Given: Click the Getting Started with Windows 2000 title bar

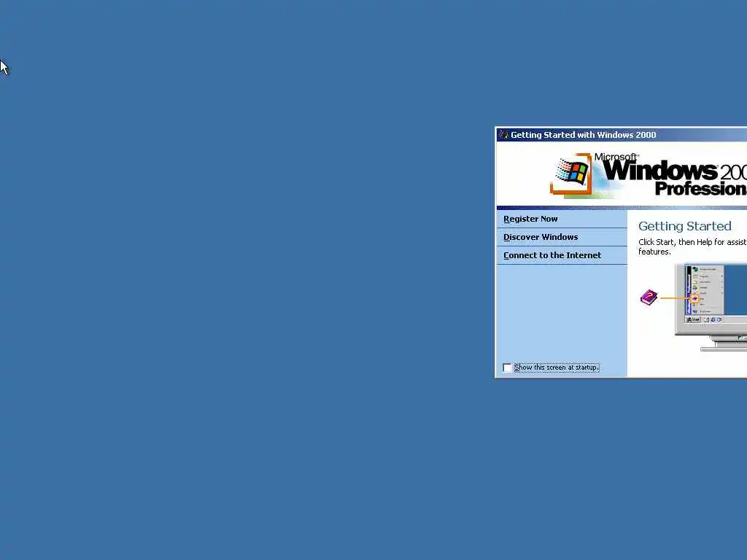Looking at the screenshot, I should [622, 135].
